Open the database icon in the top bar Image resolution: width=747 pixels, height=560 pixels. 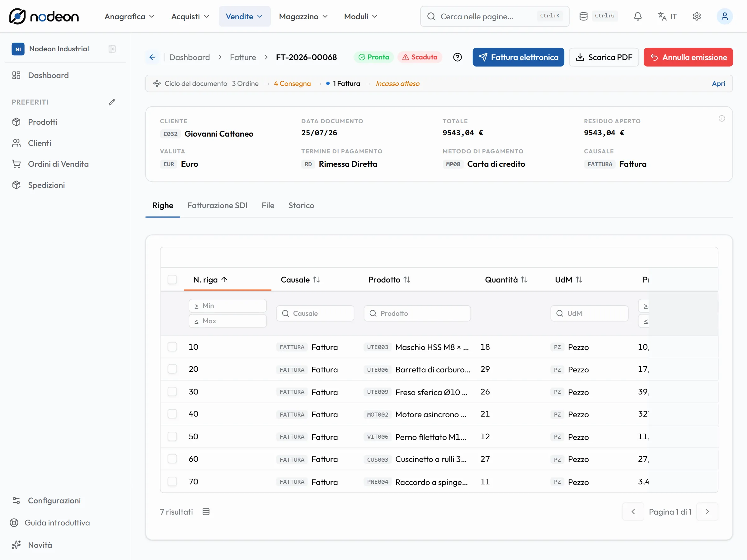click(x=583, y=16)
